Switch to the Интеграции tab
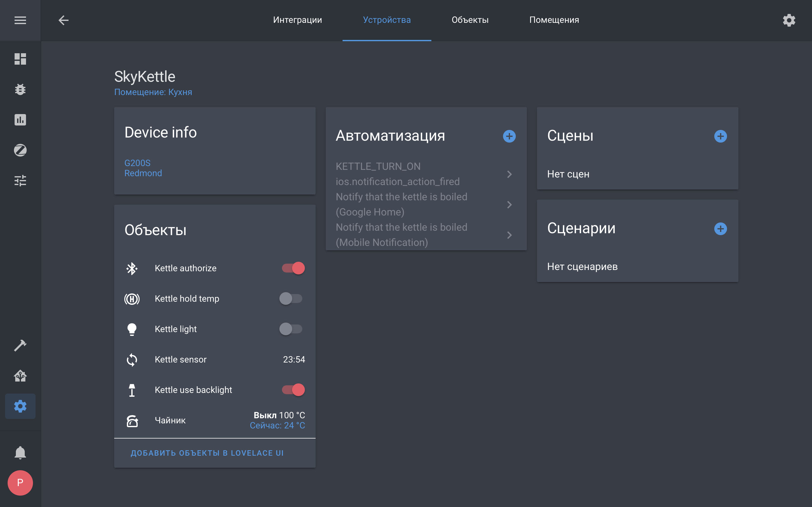The image size is (812, 507). 297,20
